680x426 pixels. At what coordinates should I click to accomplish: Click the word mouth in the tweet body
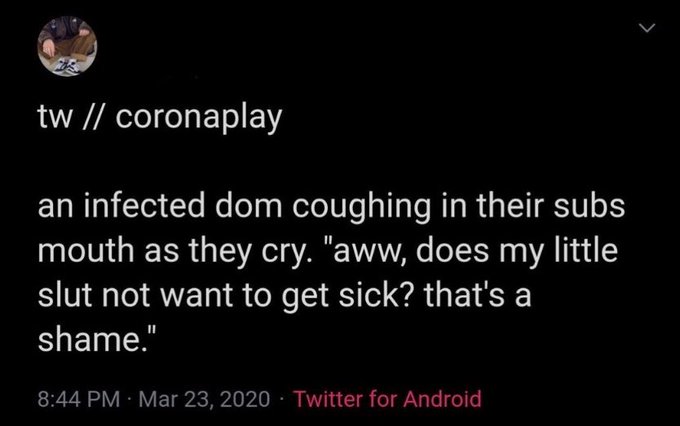click(86, 251)
